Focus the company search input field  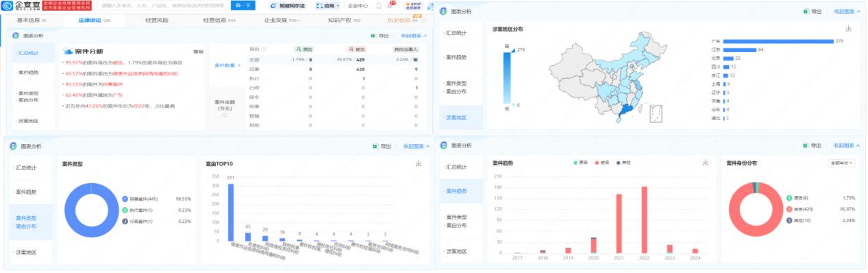tap(164, 5)
